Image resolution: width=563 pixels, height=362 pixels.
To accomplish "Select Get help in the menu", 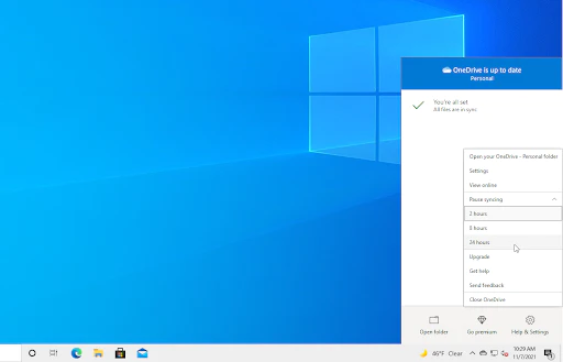I will [513, 271].
